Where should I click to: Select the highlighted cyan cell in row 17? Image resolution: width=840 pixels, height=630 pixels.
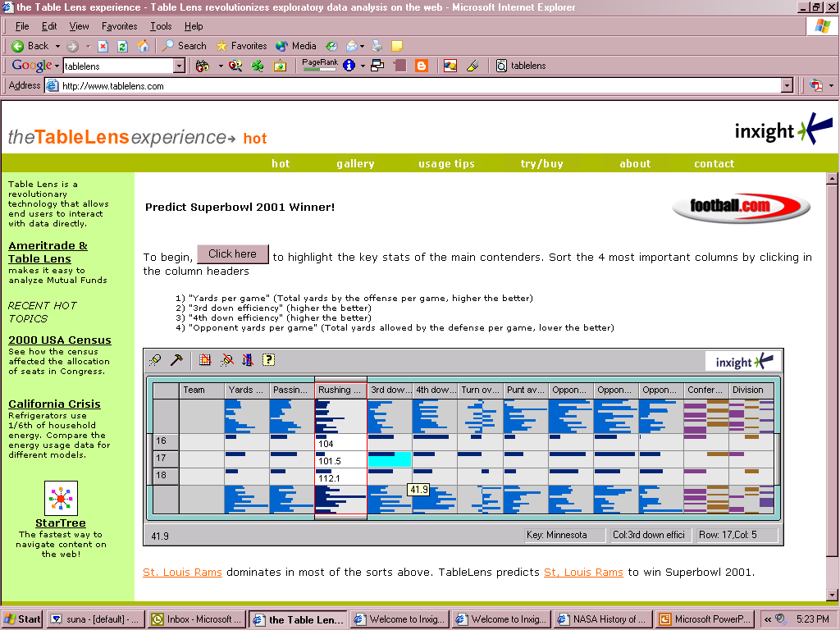click(x=389, y=460)
